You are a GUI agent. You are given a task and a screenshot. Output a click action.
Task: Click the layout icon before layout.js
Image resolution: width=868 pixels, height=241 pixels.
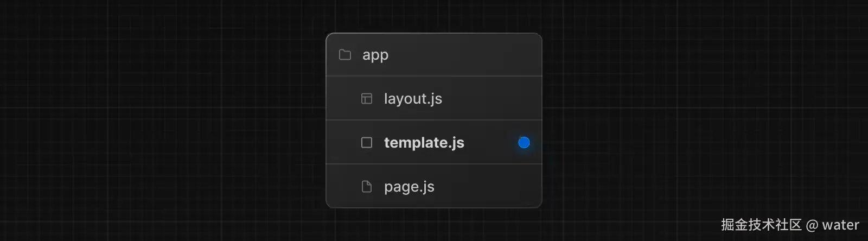[367, 99]
